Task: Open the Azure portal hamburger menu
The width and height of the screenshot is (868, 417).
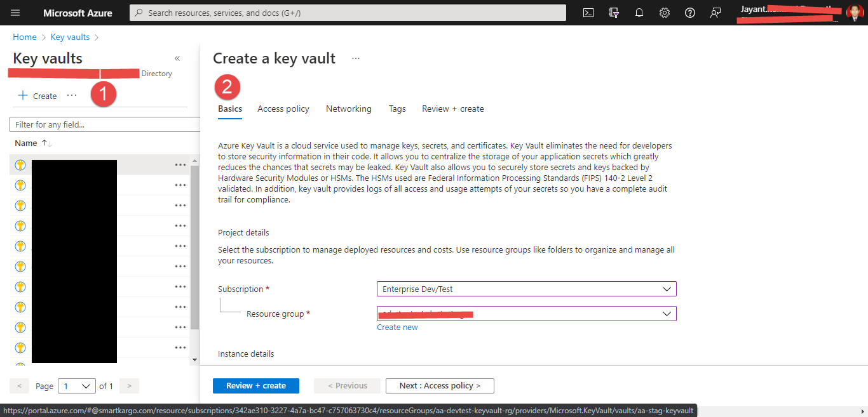Action: (15, 13)
